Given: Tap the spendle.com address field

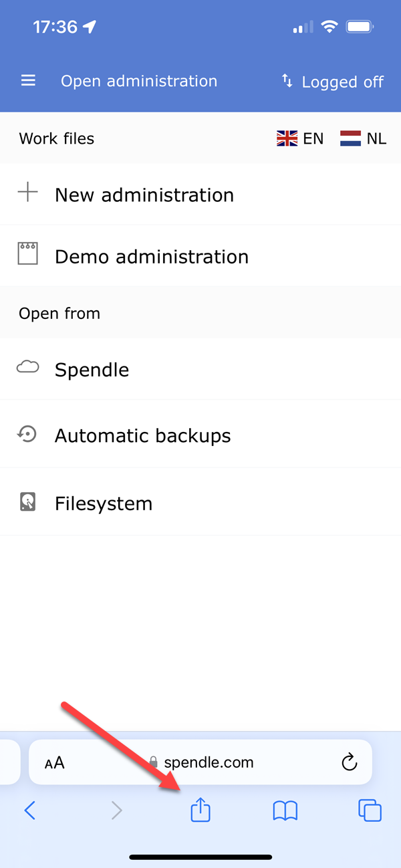Looking at the screenshot, I should pos(200,762).
